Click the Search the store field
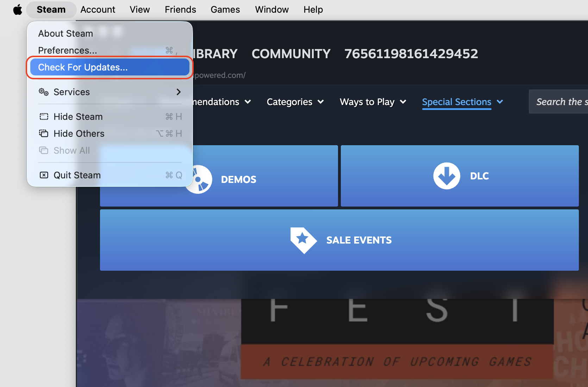The height and width of the screenshot is (387, 588). (558, 102)
